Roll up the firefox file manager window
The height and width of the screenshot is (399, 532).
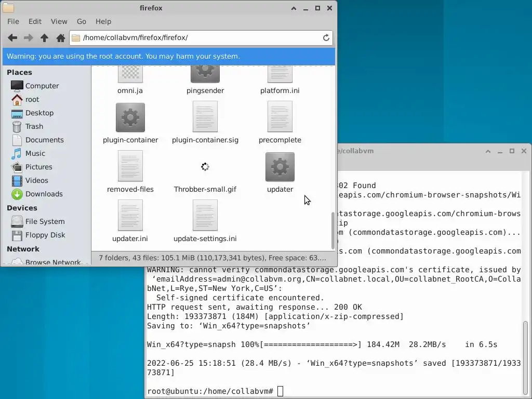(294, 8)
